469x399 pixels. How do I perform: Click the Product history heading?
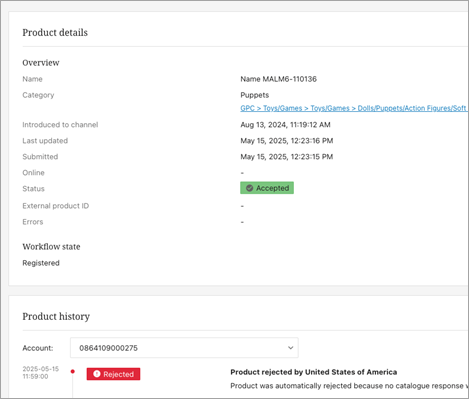pos(56,316)
